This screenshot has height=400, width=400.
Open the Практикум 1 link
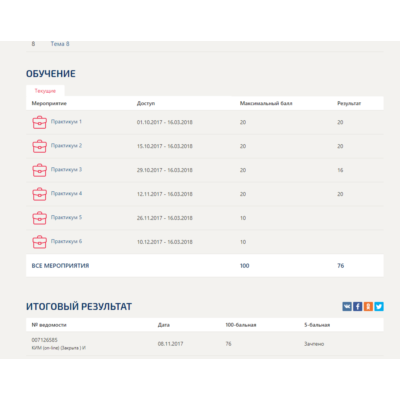point(66,122)
